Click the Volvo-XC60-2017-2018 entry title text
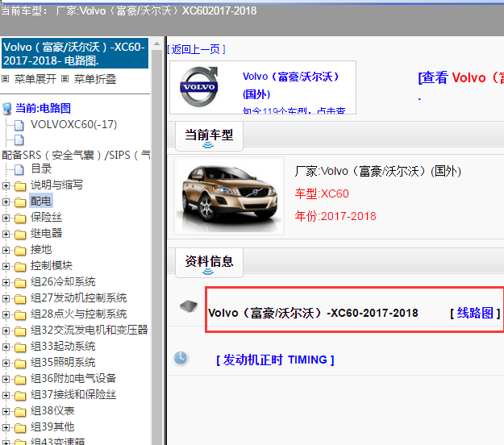 [313, 313]
